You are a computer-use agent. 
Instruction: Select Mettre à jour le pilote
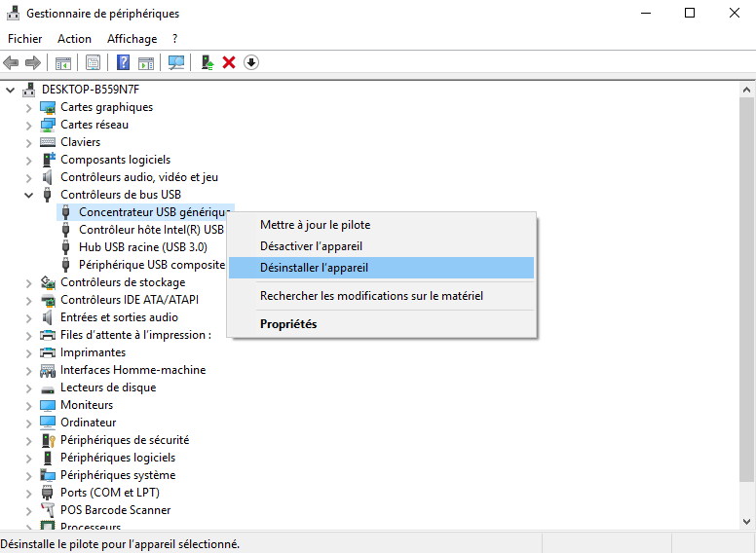coord(315,225)
